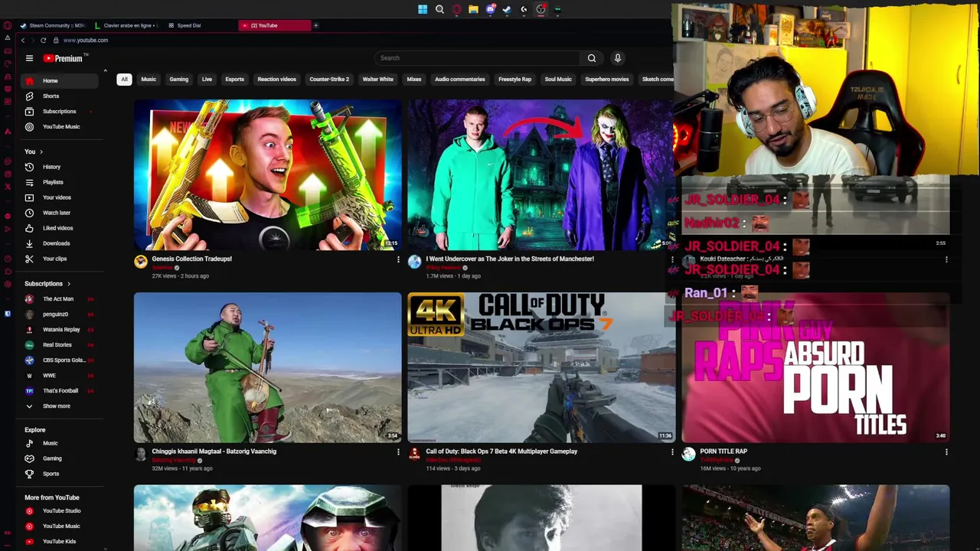Screen dimensions: 980x551
Task: Open YouTube Kids from sidebar
Action: (x=60, y=541)
